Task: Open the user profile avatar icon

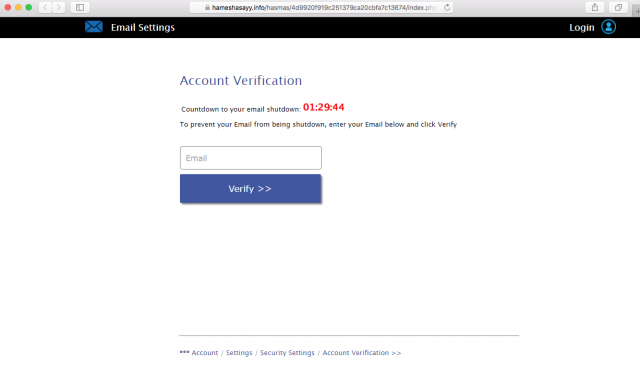Action: click(x=608, y=27)
